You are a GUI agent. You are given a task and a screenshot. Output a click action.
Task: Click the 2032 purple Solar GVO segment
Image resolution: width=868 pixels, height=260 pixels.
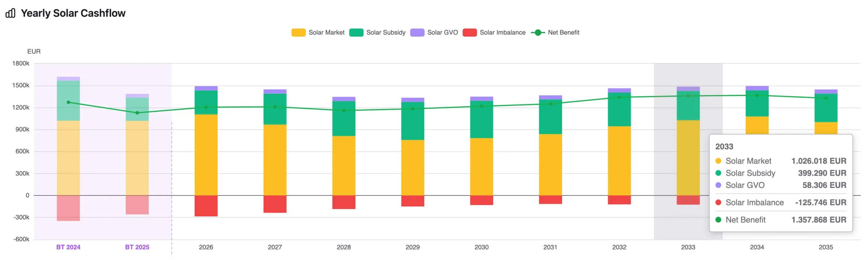(620, 91)
